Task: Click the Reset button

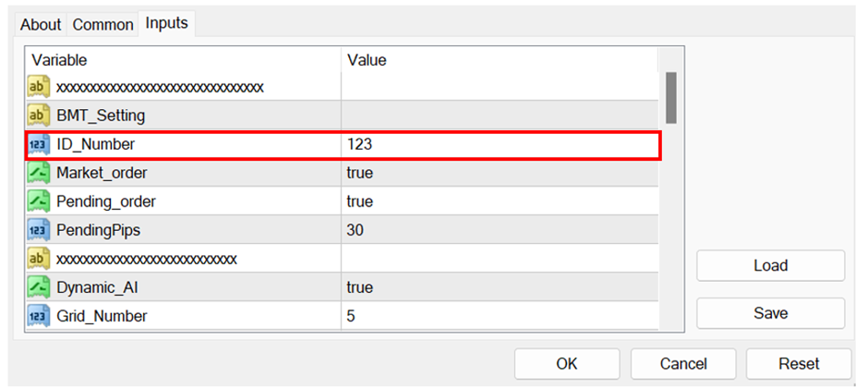Action: (799, 364)
